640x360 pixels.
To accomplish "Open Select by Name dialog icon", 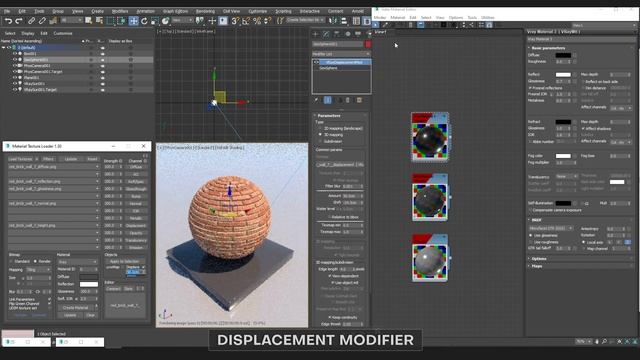I will 99,20.
